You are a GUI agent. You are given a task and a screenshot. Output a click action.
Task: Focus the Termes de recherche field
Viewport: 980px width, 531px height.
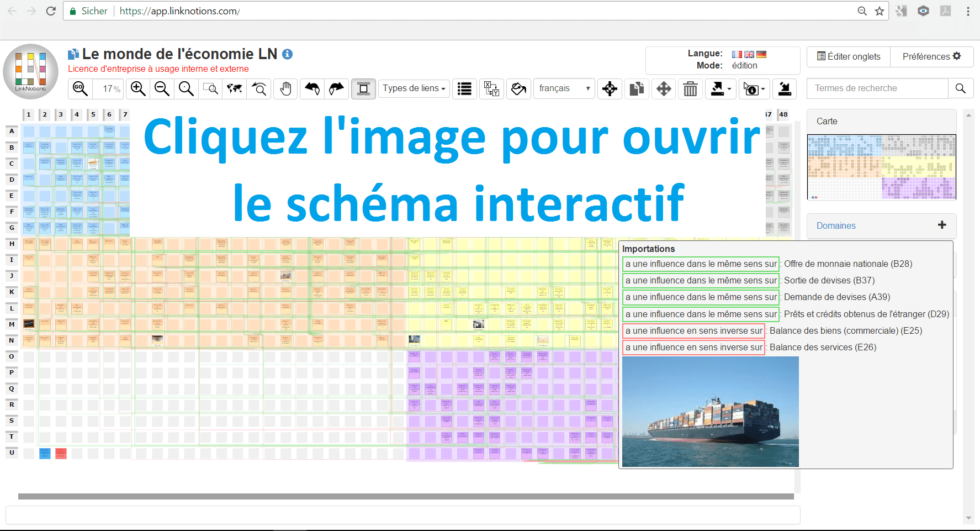878,88
